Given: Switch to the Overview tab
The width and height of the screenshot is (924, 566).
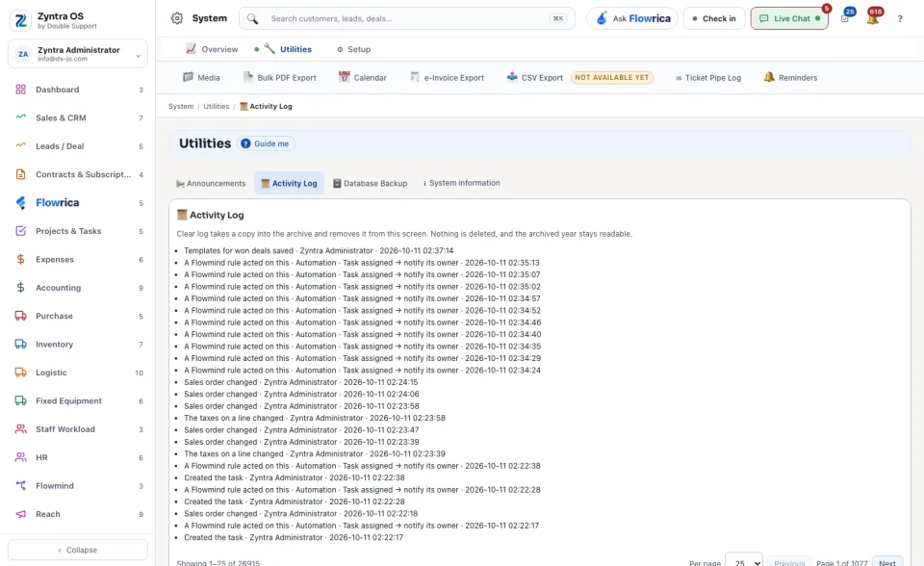Looking at the screenshot, I should 212,49.
